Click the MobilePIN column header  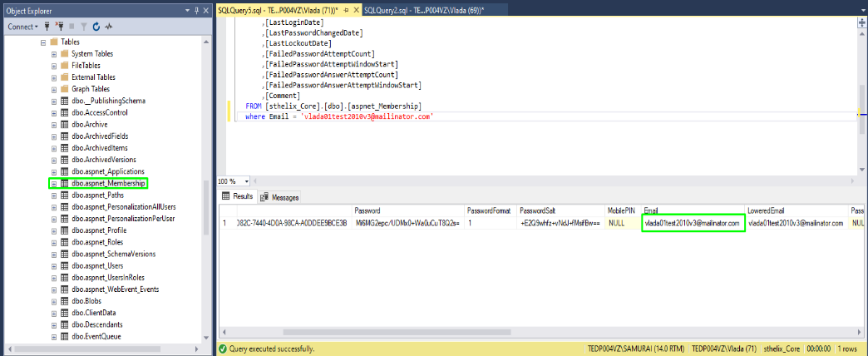click(x=624, y=210)
